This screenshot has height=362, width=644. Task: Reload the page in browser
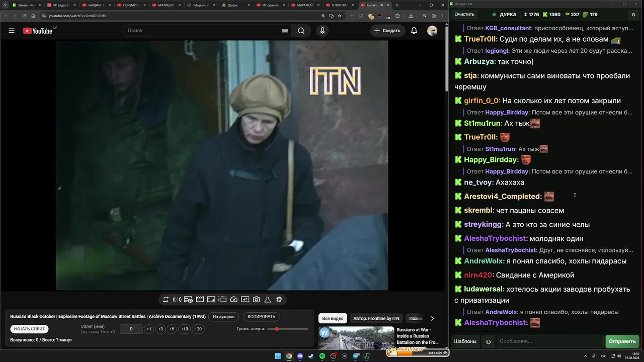pos(24,16)
